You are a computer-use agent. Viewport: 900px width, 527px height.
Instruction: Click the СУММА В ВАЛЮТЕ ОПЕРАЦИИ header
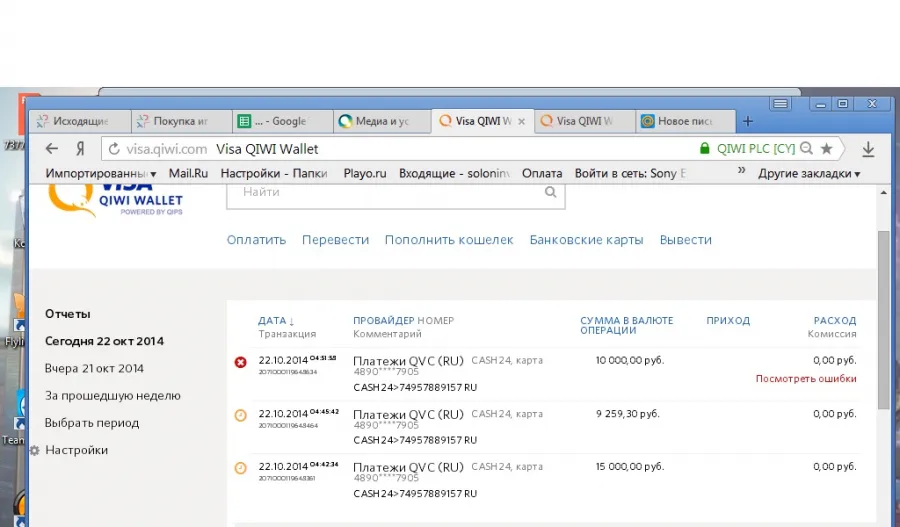[x=627, y=325]
